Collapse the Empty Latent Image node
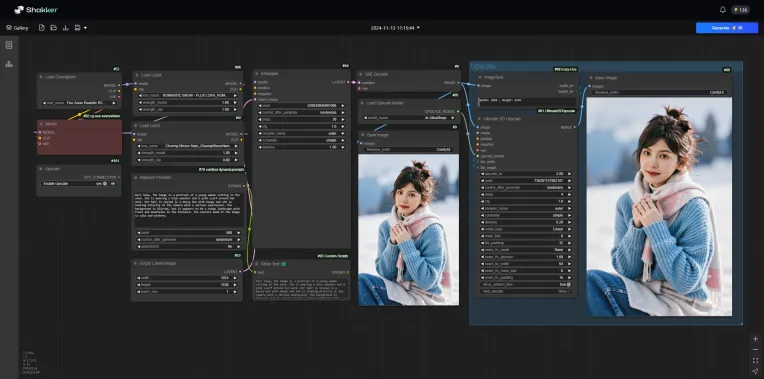Viewport: 764px width, 379px height. 136,263
